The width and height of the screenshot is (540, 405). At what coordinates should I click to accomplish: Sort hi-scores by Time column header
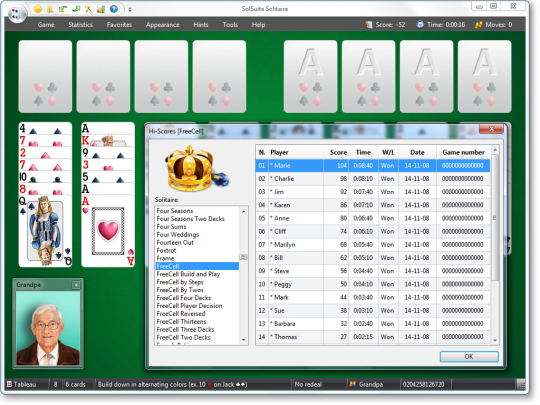[363, 152]
